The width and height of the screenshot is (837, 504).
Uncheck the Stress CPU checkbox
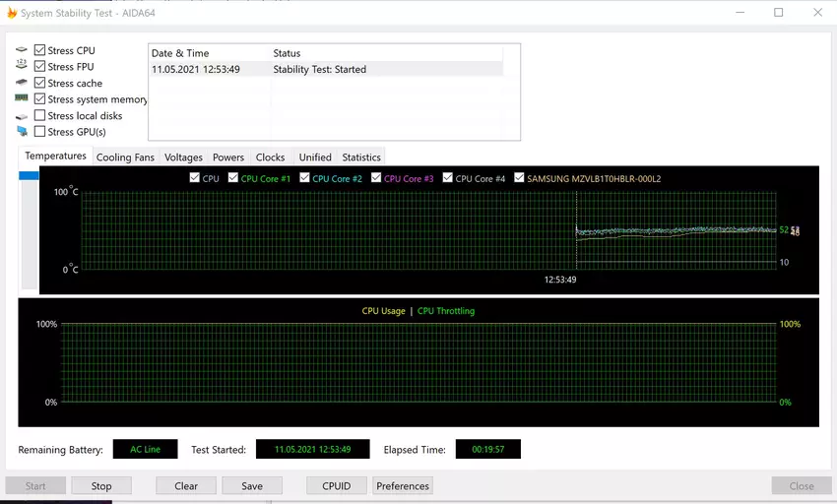pos(39,50)
